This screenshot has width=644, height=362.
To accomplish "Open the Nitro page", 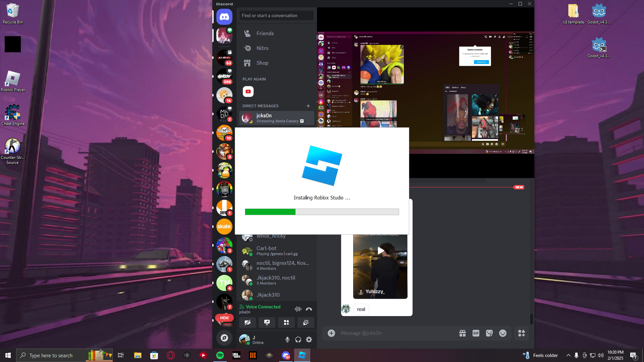I will 262,48.
